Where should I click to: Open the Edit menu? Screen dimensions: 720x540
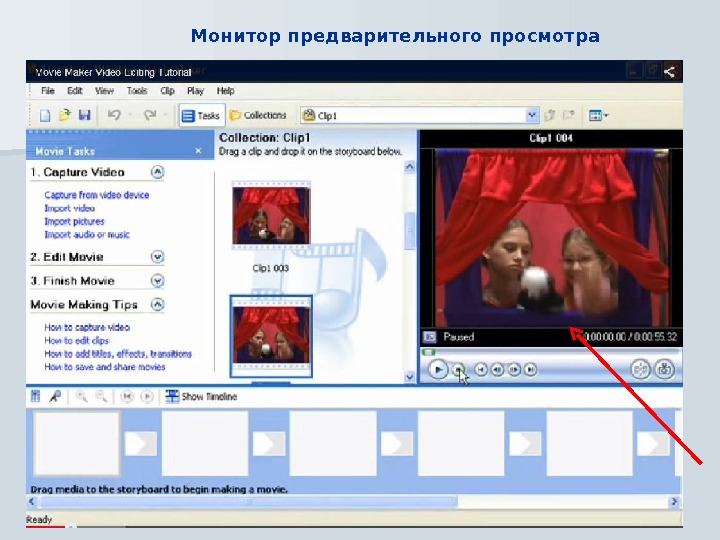click(74, 91)
